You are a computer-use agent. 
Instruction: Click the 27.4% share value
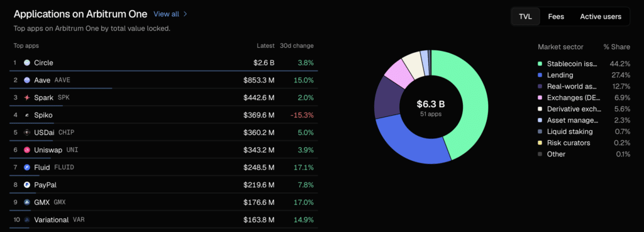click(x=621, y=75)
